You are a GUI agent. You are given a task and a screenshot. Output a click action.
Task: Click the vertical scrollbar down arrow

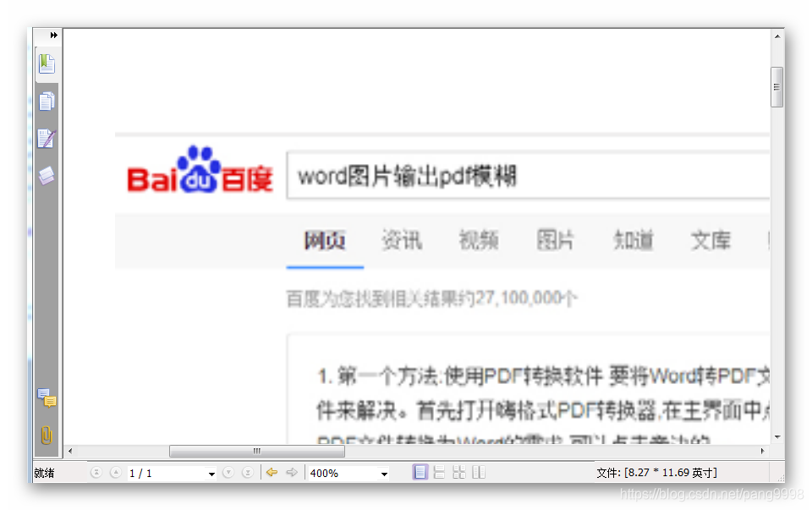tap(777, 437)
